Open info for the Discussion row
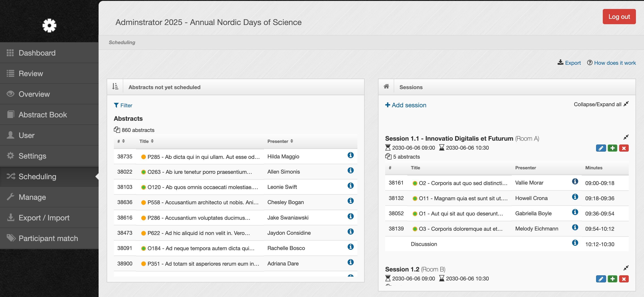This screenshot has height=297, width=644. [575, 243]
